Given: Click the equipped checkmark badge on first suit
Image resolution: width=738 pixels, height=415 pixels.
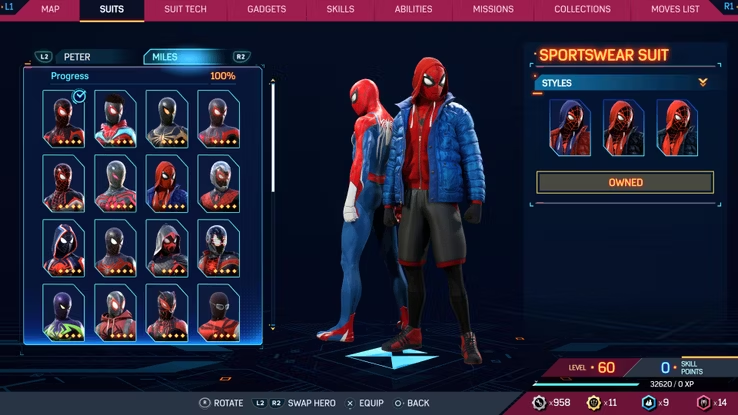Looking at the screenshot, I should click(x=79, y=97).
